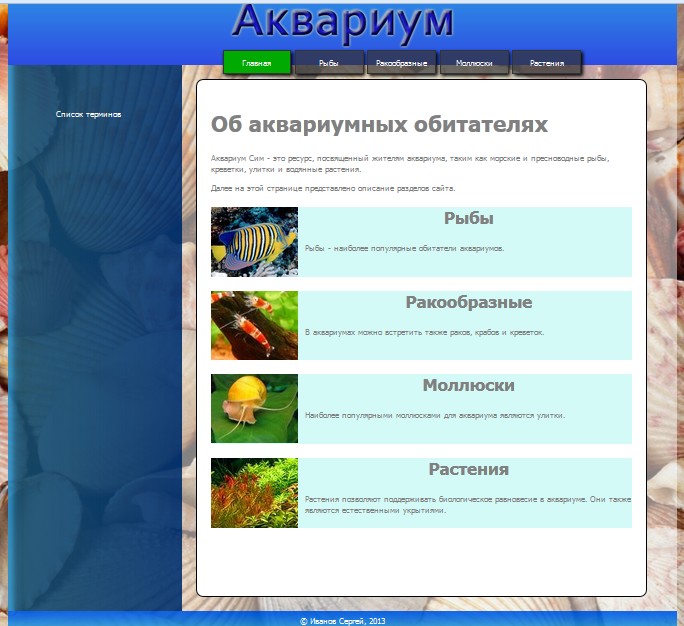Open the Ракообразные section heading

tap(468, 302)
